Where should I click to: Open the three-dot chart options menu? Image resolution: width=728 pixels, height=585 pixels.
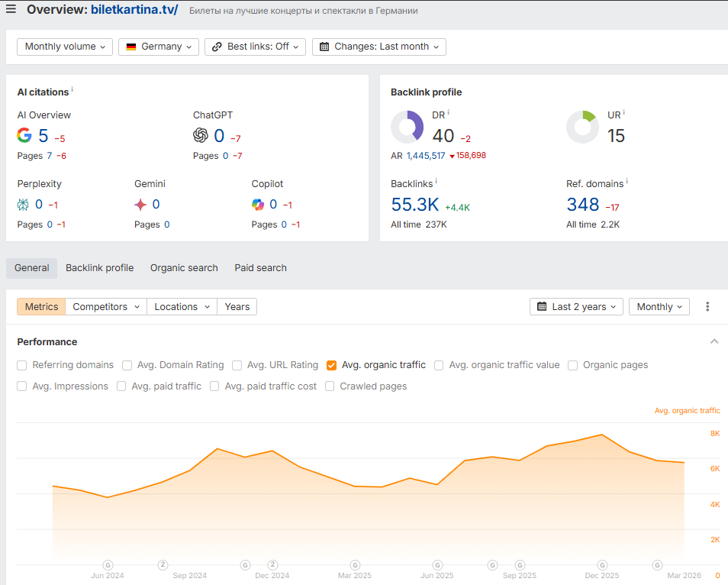[x=707, y=307]
